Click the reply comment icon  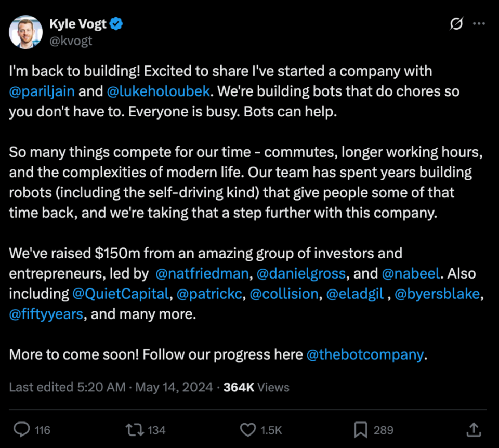coord(21,429)
